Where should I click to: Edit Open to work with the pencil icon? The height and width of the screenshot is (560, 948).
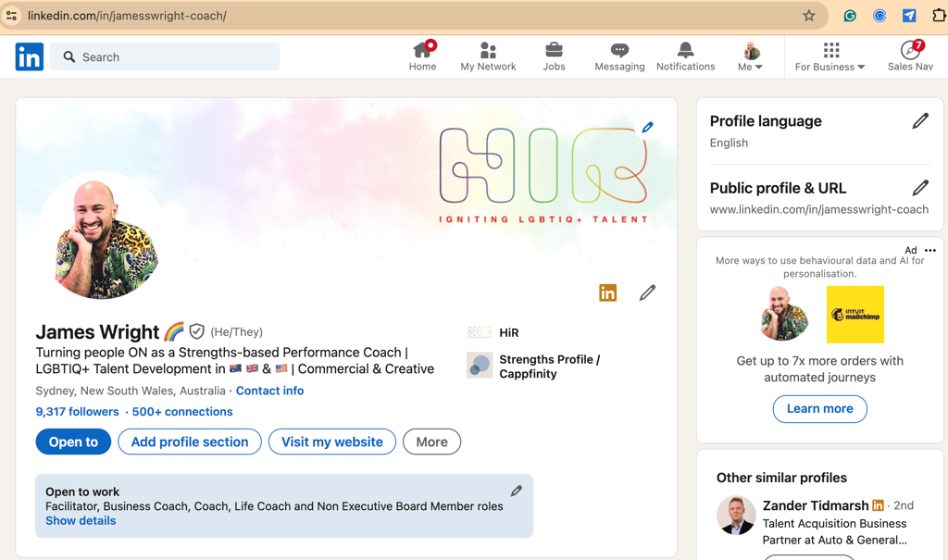517,491
